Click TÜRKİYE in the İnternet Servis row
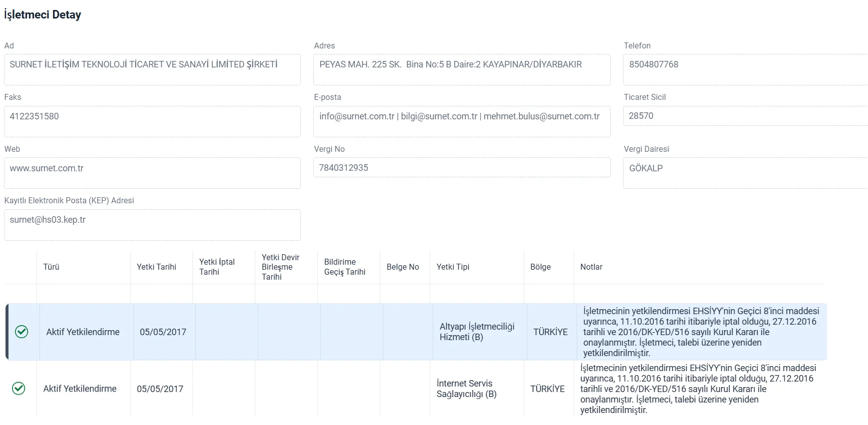The image size is (868, 425). coord(548,389)
